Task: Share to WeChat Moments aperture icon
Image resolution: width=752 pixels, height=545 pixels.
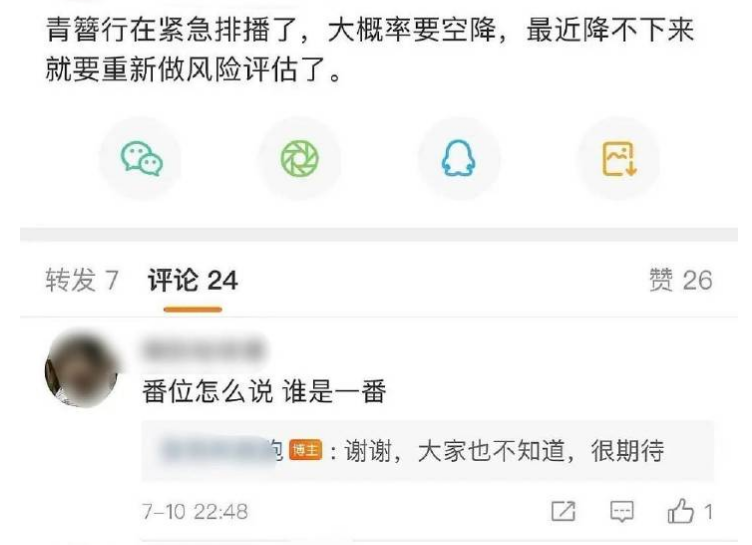Action: click(x=300, y=158)
